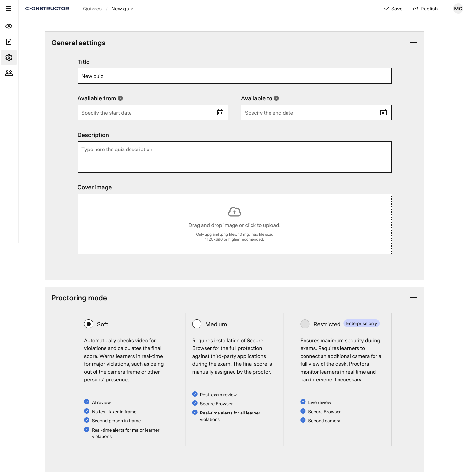
Task: Publish the quiz
Action: point(425,9)
